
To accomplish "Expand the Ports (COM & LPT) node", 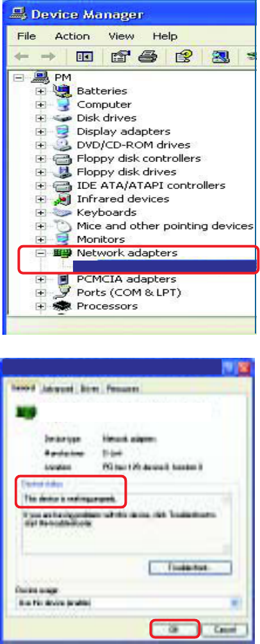I will (x=40, y=293).
